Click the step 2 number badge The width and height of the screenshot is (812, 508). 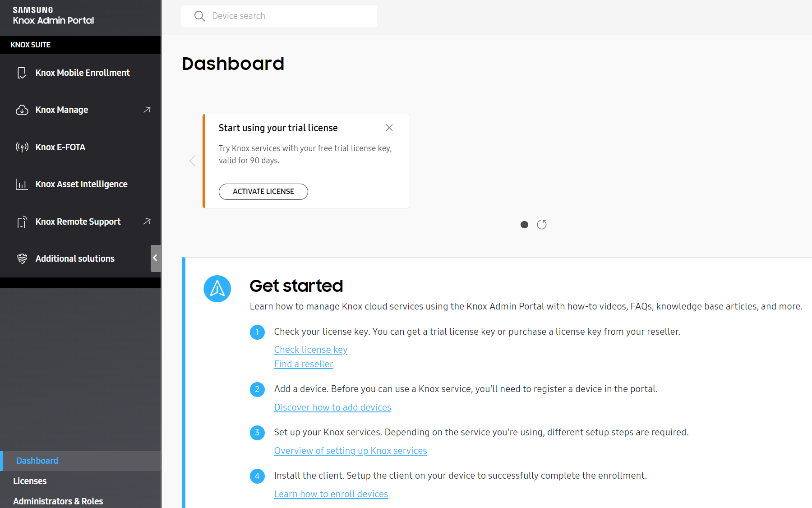pos(257,389)
